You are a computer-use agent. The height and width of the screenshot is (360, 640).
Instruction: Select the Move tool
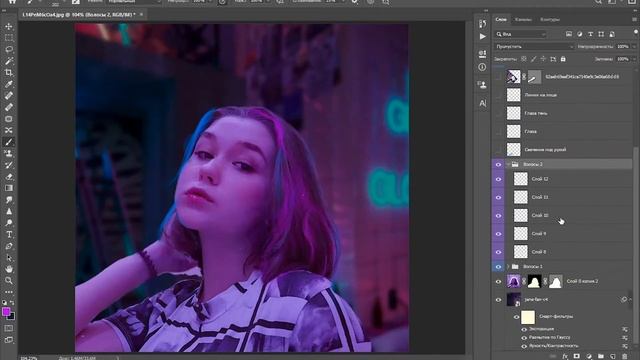tap(9, 27)
